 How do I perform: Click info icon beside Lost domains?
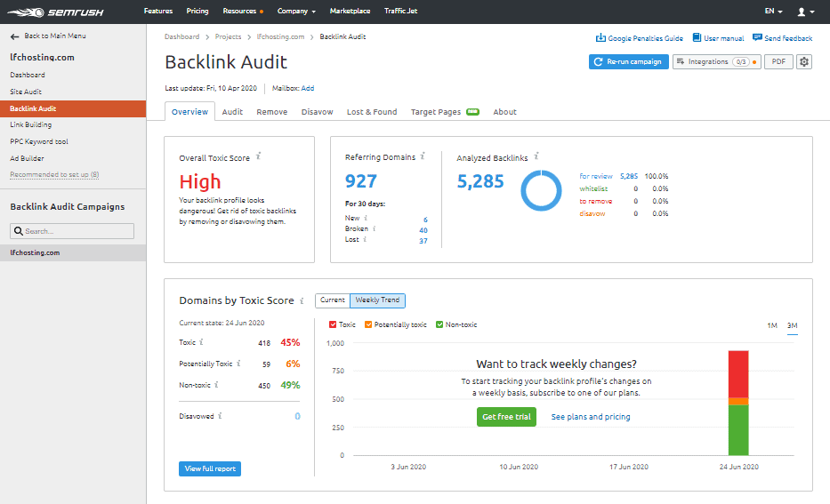coord(365,239)
